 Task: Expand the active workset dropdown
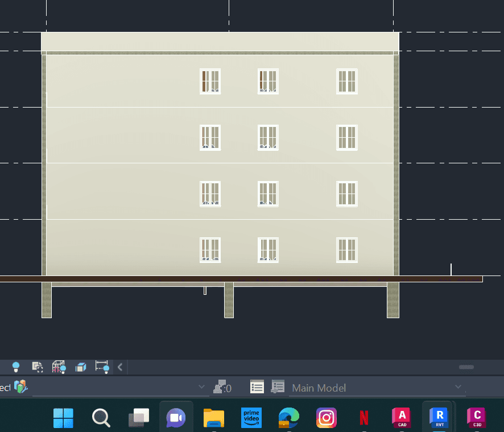[201, 388]
